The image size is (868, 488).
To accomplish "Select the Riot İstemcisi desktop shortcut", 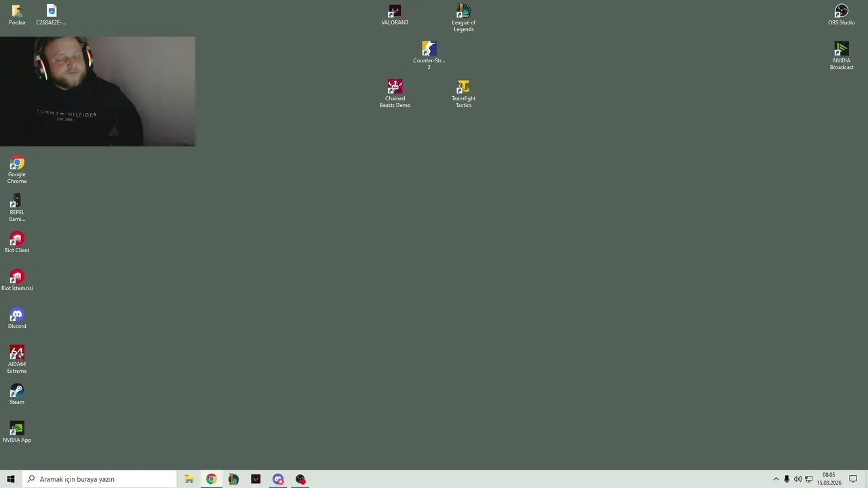I will tap(17, 281).
